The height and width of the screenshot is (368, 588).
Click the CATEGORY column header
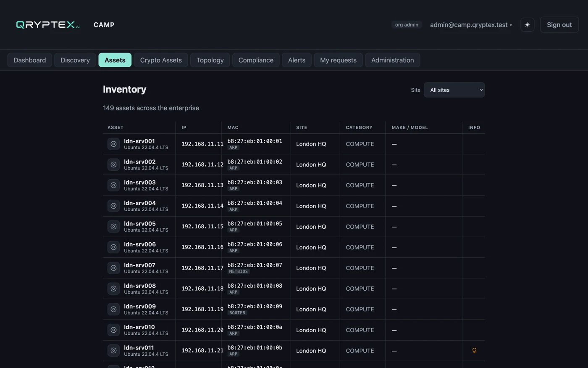(359, 127)
